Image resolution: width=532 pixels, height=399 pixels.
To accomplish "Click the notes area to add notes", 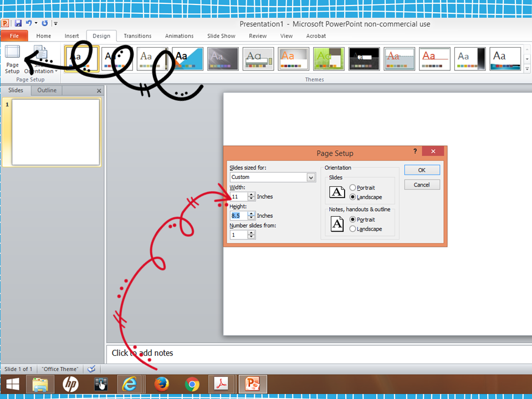I will click(x=319, y=353).
